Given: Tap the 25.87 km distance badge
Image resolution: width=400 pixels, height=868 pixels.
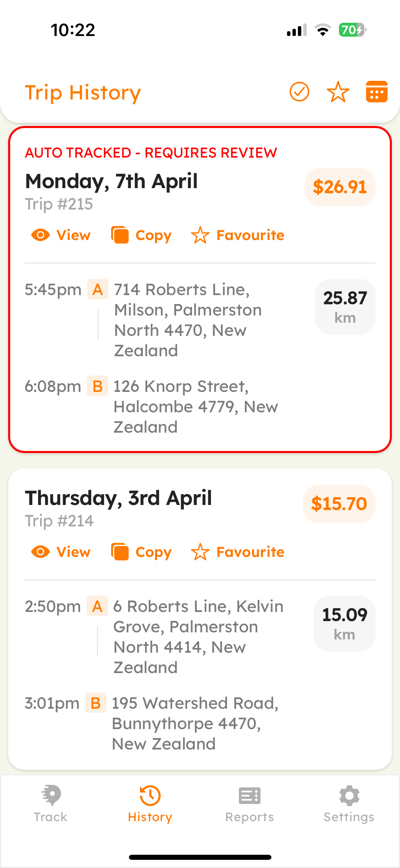Looking at the screenshot, I should coord(345,307).
